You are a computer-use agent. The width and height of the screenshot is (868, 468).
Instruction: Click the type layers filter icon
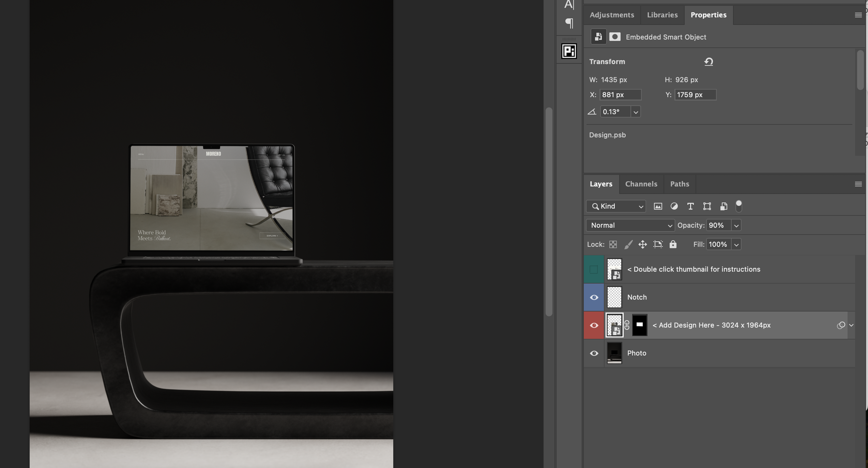[690, 206]
